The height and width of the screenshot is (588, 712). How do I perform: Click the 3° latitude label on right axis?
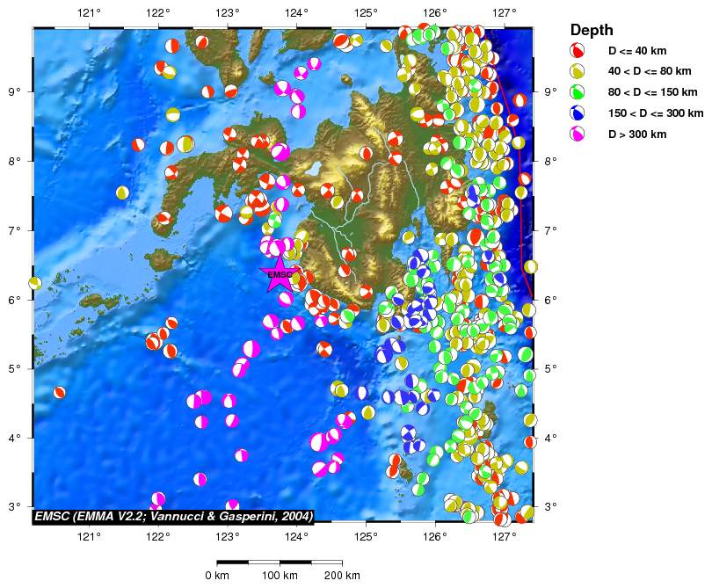point(551,507)
